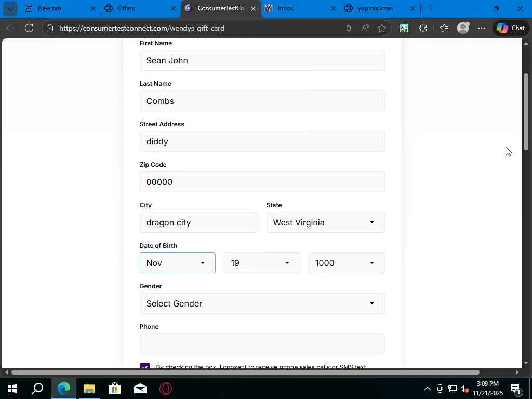Open the Select Gender dropdown
Viewport: 532px width, 399px height.
pos(262,303)
